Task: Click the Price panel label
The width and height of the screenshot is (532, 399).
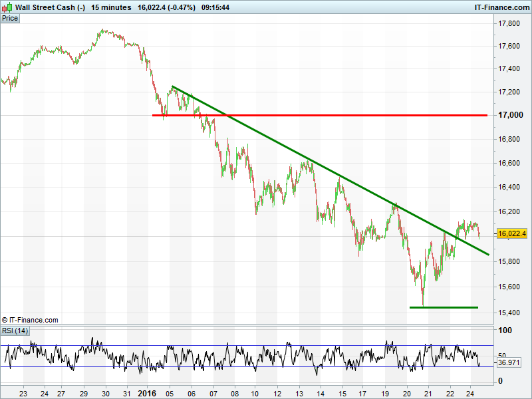Action: (10, 19)
